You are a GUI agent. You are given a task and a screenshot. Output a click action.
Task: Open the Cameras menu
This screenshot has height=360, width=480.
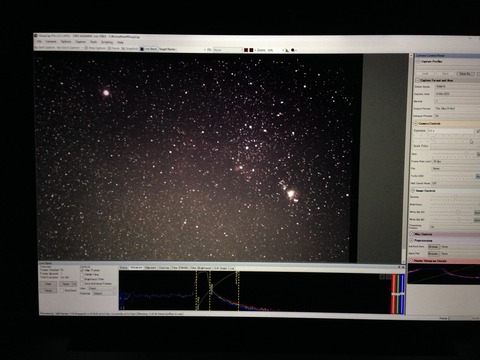[51, 42]
